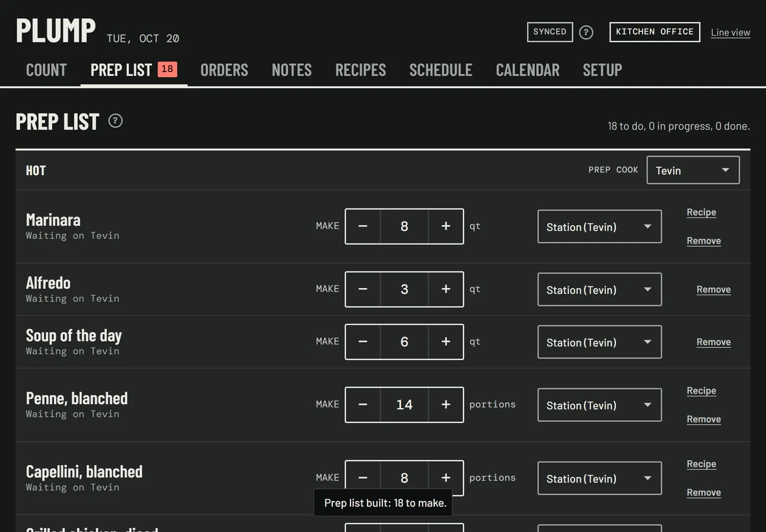Switch to the Orders tab
Image resolution: width=766 pixels, height=532 pixels.
point(224,70)
